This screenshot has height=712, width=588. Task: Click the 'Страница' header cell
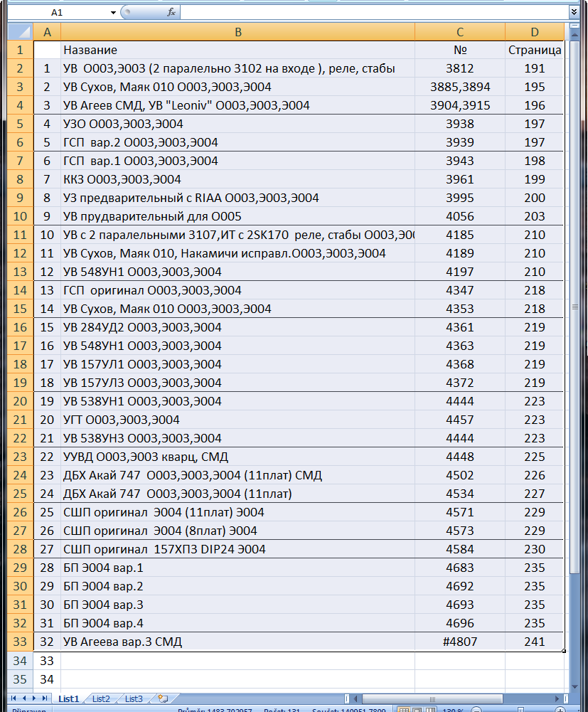pyautogui.click(x=535, y=50)
